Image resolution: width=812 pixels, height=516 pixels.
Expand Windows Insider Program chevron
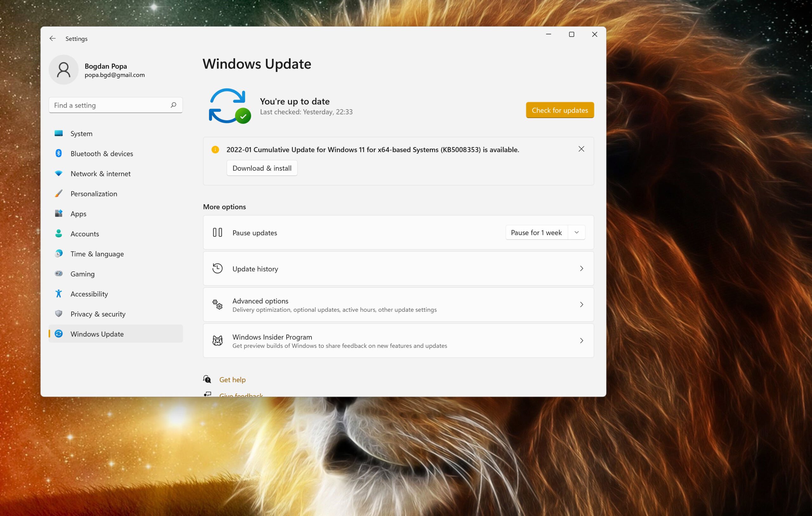point(582,341)
